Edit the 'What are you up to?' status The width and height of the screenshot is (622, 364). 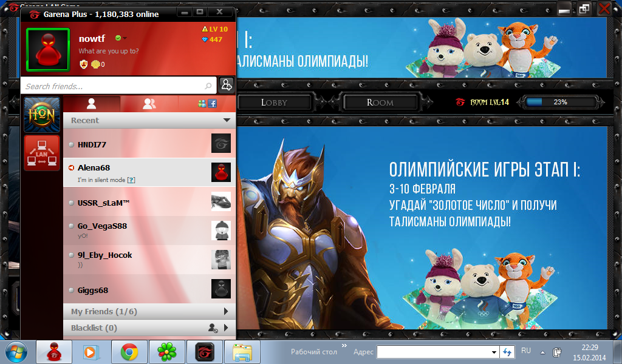click(x=109, y=51)
